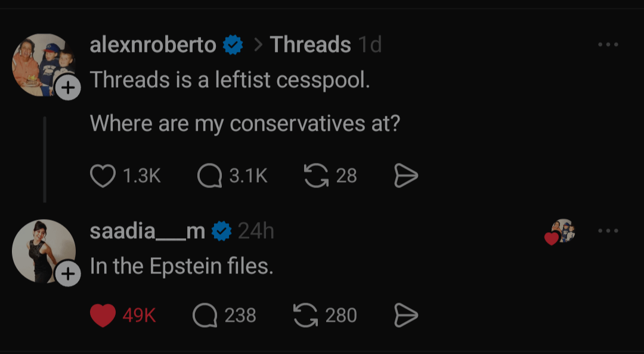Share alexnroberto's post via the send icon
The image size is (644, 354).
pos(406,176)
